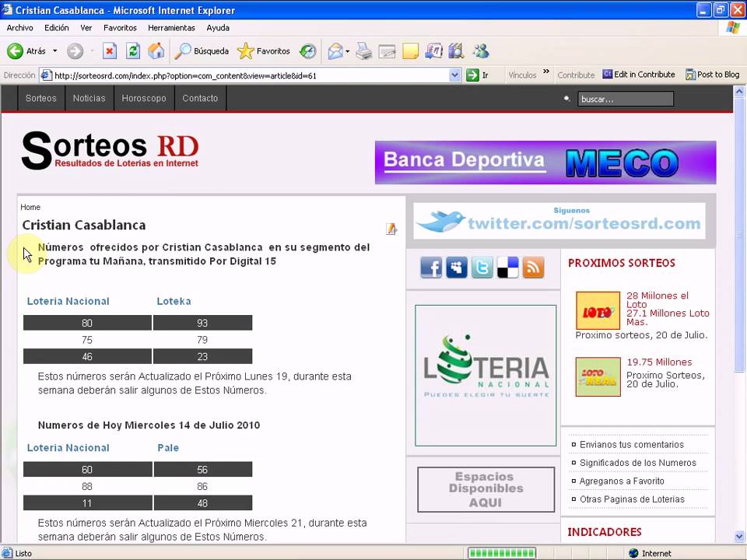Open Favoritos star toolbar button
Image resolution: width=747 pixels, height=560 pixels.
[264, 51]
